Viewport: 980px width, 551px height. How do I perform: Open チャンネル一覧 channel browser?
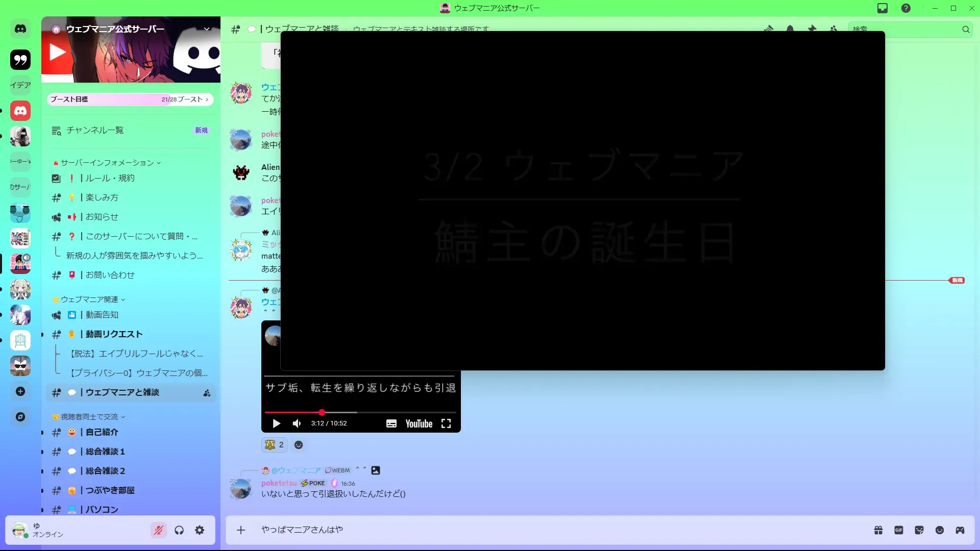pyautogui.click(x=95, y=130)
